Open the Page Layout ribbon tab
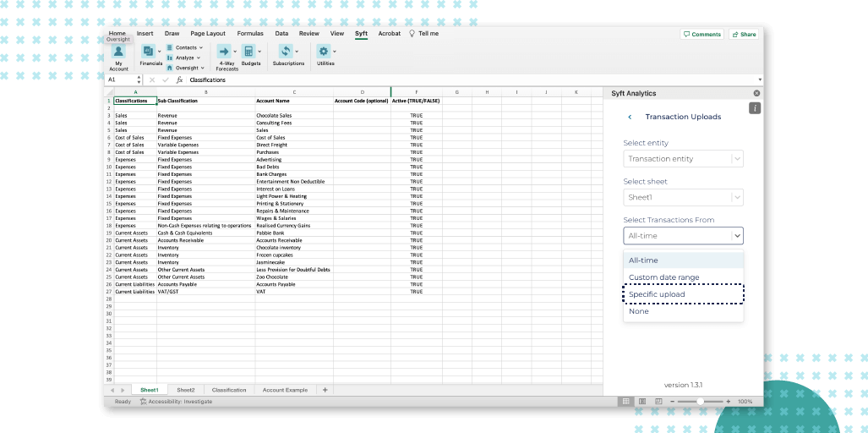 (208, 33)
